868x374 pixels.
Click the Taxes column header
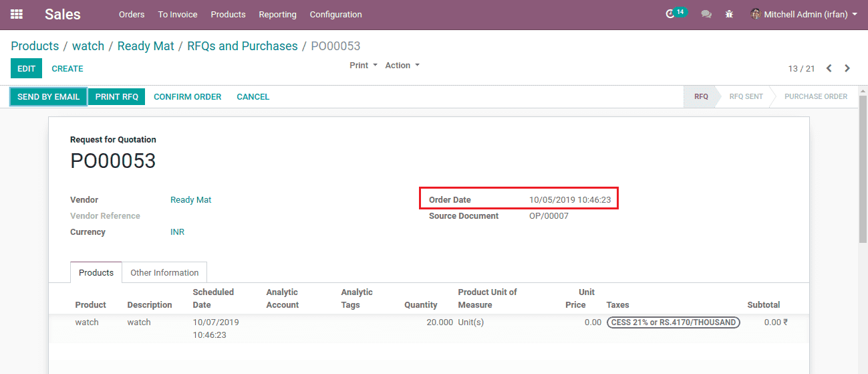pyautogui.click(x=618, y=305)
